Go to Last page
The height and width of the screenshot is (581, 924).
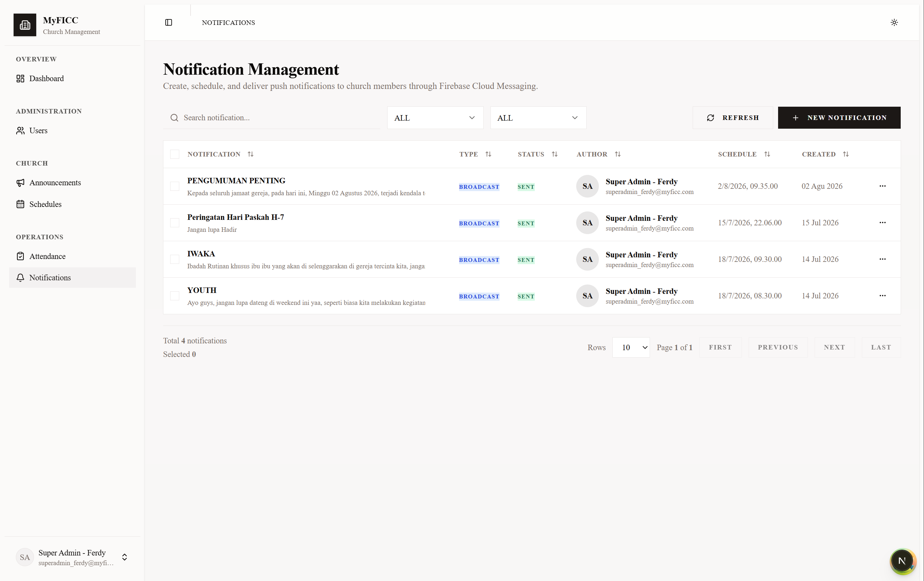pyautogui.click(x=881, y=348)
